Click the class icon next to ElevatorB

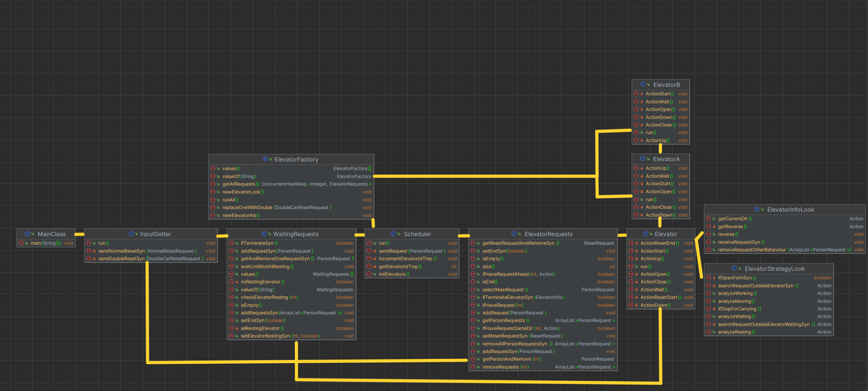point(643,85)
